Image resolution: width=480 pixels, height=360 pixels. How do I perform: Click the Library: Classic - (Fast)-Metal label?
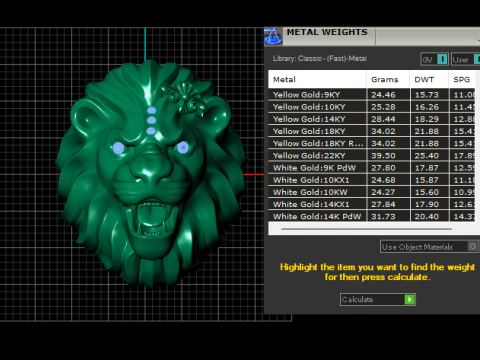pyautogui.click(x=320, y=59)
